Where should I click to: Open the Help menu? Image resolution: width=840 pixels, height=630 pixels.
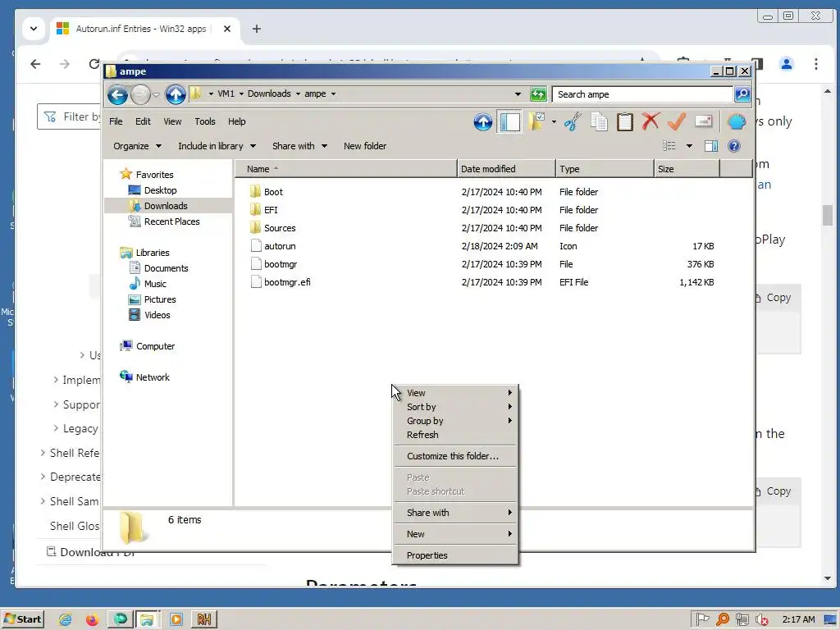tap(236, 121)
